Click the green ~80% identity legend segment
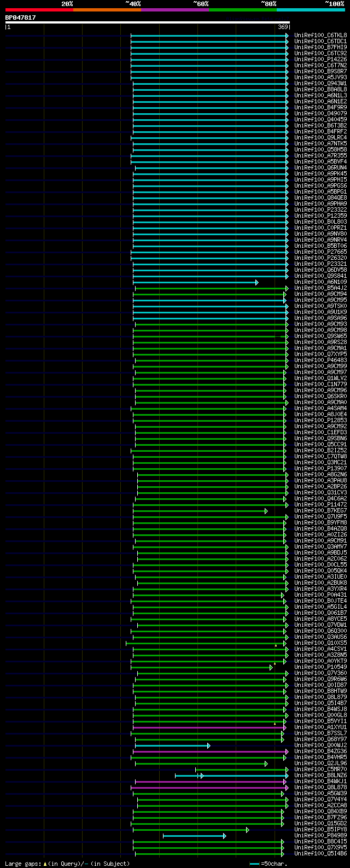Image resolution: width=350 pixels, height=868 pixels. point(243,10)
